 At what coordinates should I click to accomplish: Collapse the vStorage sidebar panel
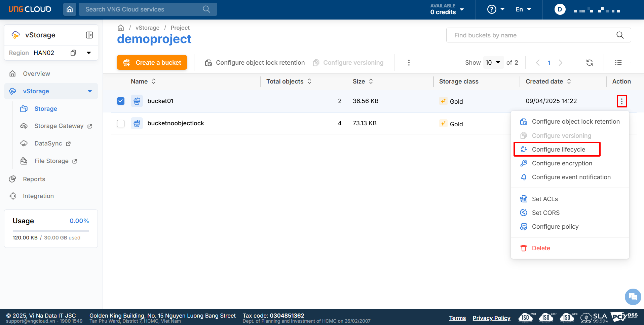coord(89,35)
